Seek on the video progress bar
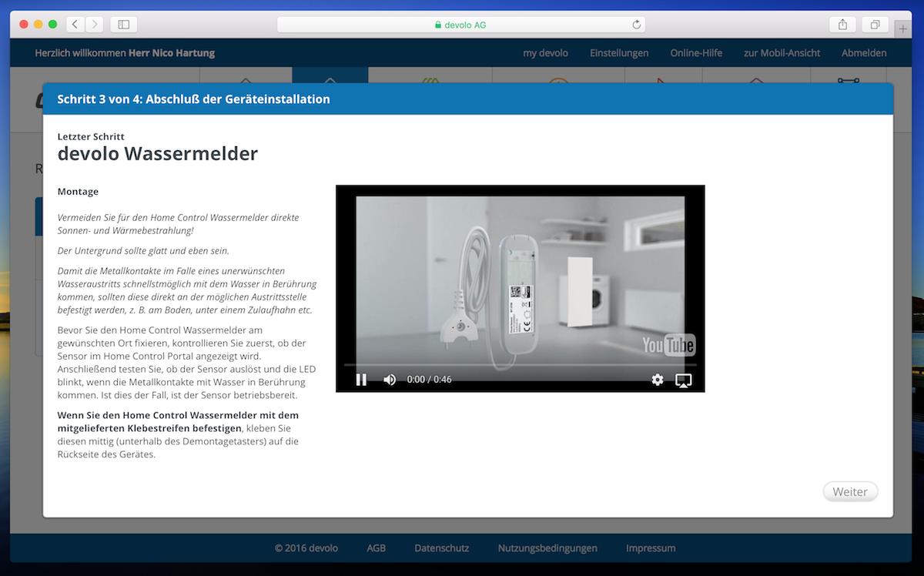The height and width of the screenshot is (576, 924). tap(520, 364)
